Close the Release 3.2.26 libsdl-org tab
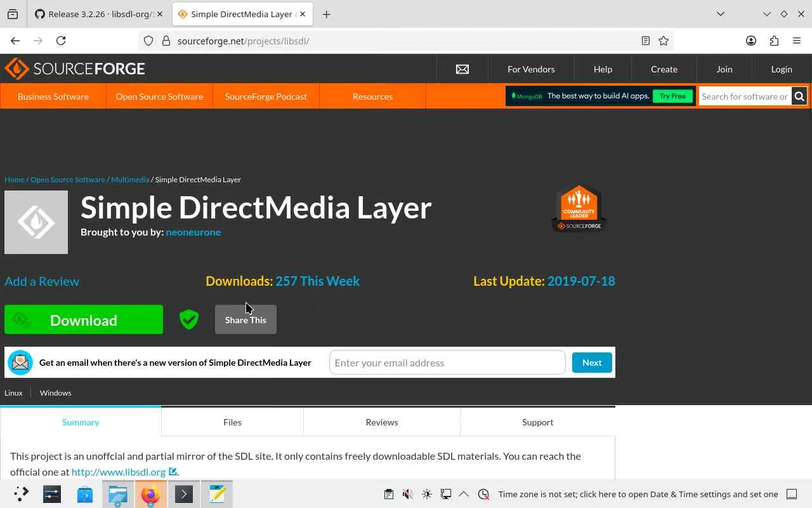The image size is (812, 508). tap(159, 14)
